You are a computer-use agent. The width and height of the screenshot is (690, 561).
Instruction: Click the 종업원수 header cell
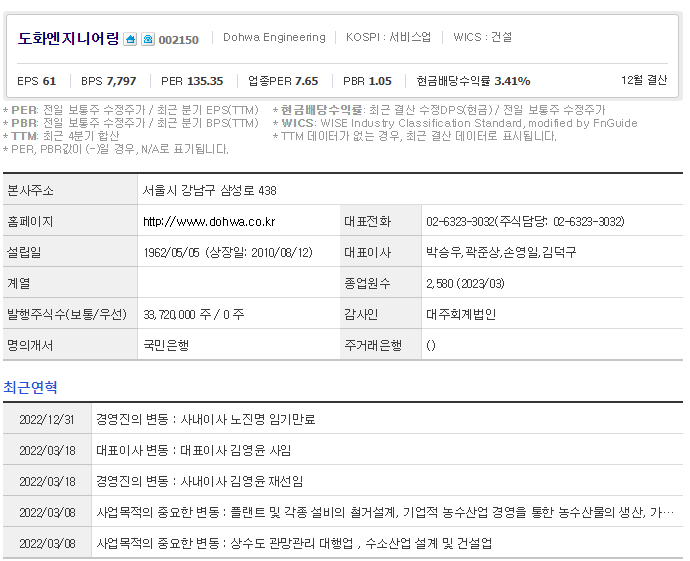(x=381, y=282)
